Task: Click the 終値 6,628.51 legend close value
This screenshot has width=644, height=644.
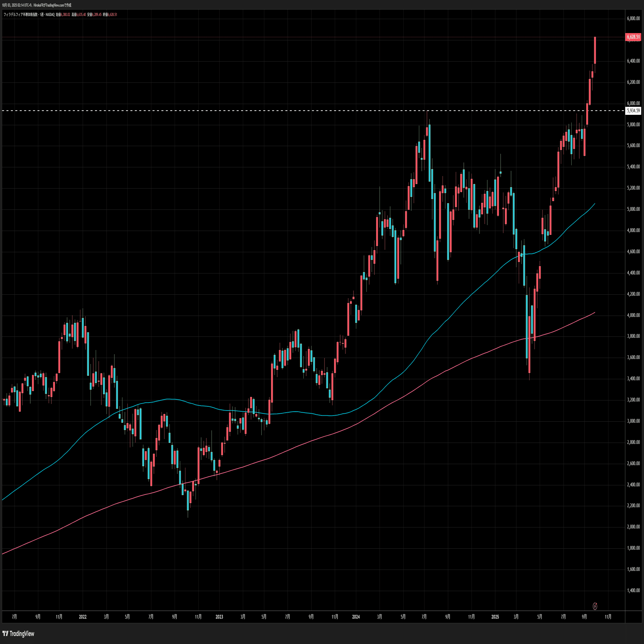Action: [x=110, y=15]
